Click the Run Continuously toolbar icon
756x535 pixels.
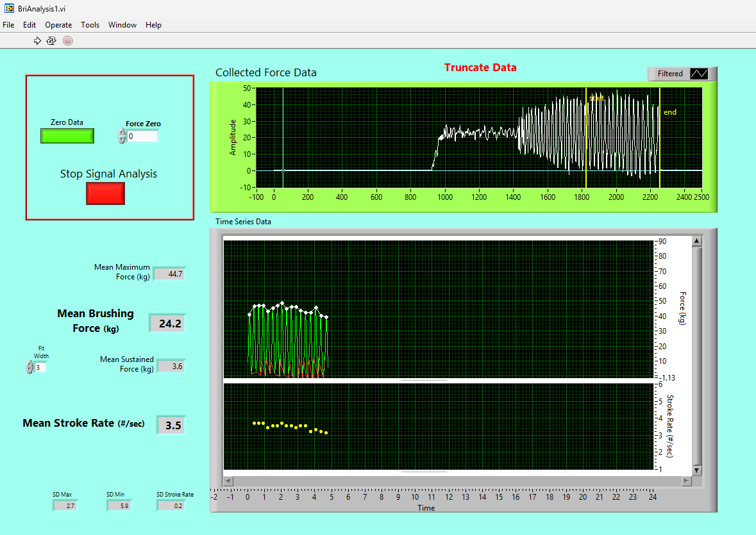51,41
